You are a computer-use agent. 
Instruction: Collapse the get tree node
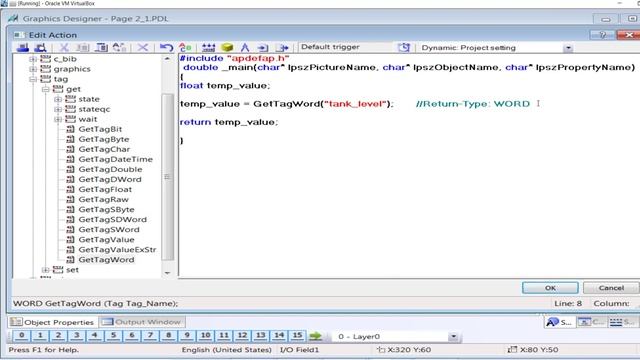coord(45,89)
